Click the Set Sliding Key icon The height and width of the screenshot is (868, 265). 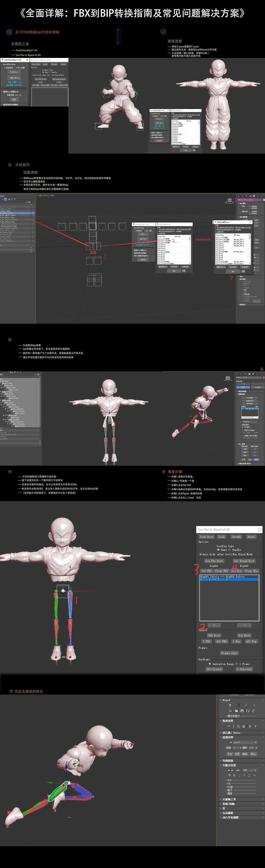(245, 775)
